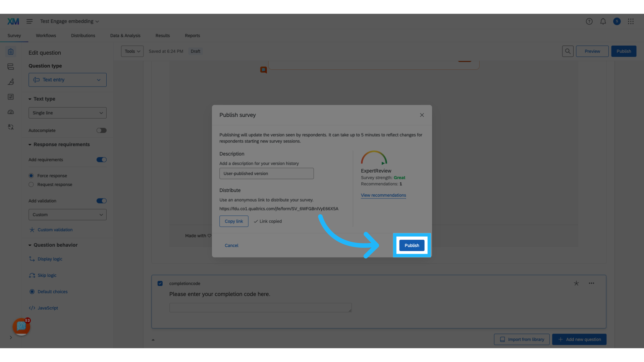Click the Draft status label
The height and width of the screenshot is (362, 644).
click(x=196, y=51)
